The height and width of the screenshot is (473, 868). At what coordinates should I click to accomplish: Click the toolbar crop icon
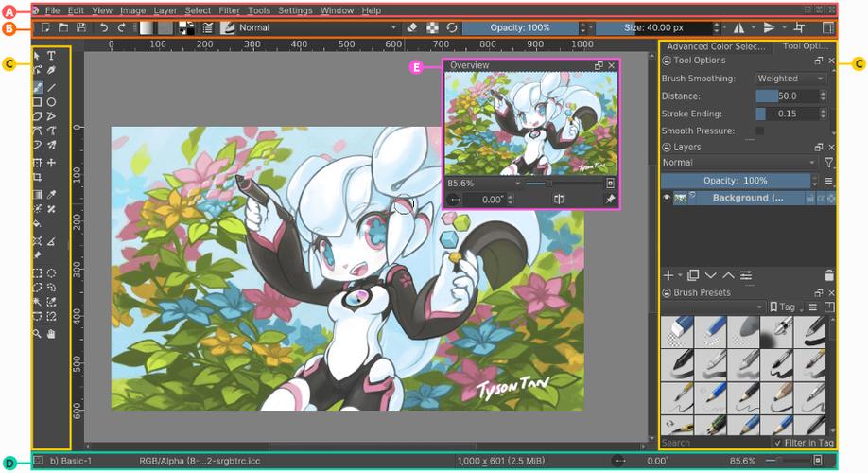point(799,27)
